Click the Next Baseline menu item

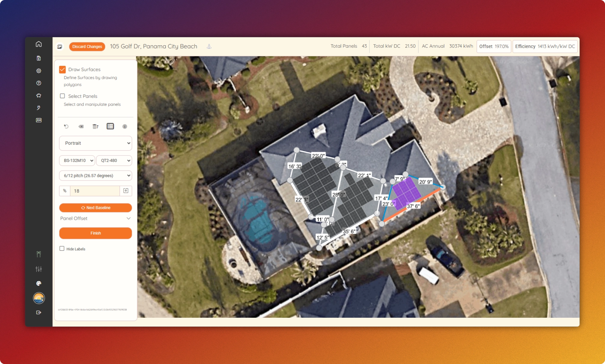(x=95, y=208)
